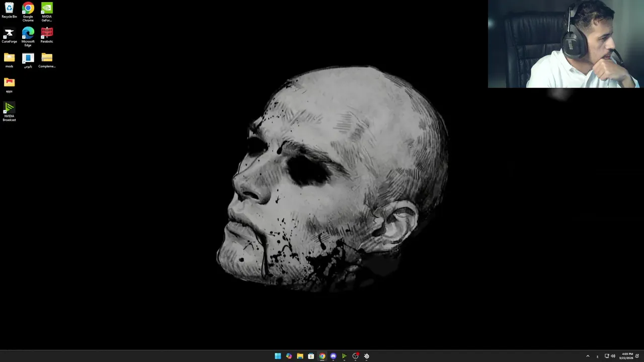Open Microsoft Store from the taskbar
644x362 pixels.
click(x=311, y=356)
